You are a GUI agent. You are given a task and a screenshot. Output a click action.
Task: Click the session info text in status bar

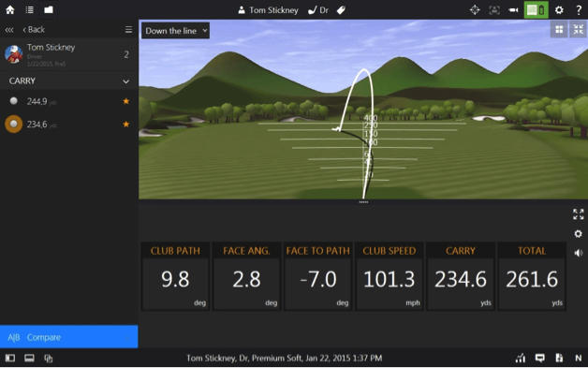tap(285, 359)
